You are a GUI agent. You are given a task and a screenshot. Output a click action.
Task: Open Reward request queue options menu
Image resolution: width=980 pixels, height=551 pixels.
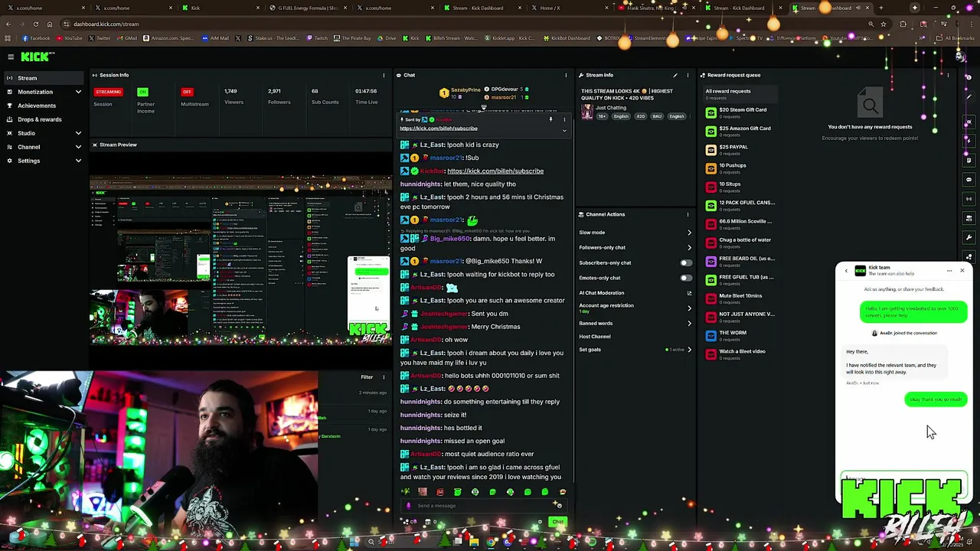(x=948, y=75)
